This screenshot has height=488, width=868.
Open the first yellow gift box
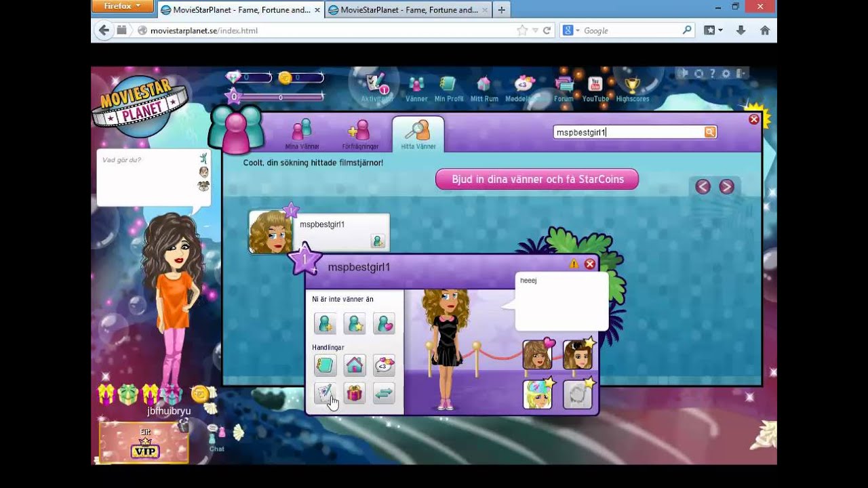(x=106, y=394)
